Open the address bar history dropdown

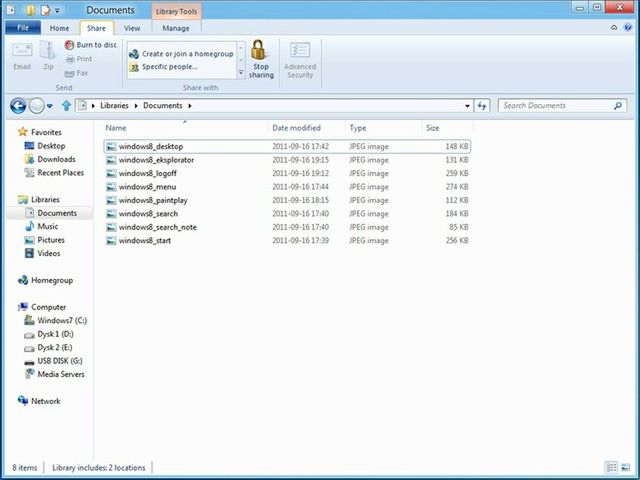467,106
